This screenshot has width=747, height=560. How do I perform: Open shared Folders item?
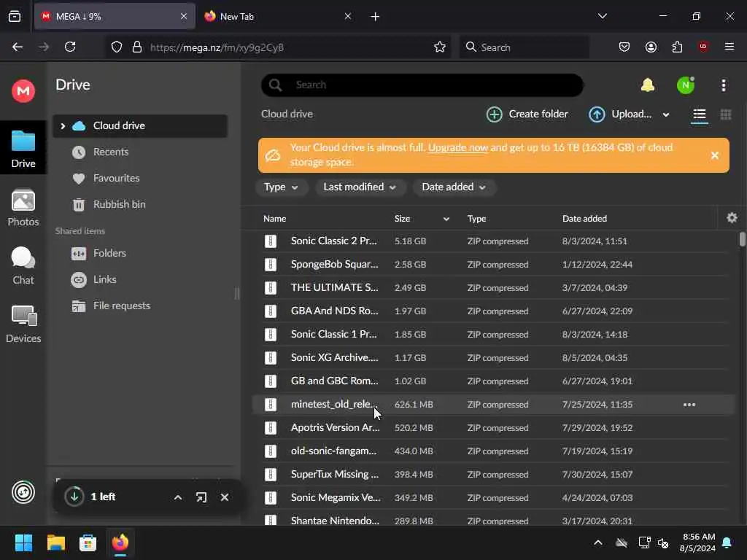(109, 253)
